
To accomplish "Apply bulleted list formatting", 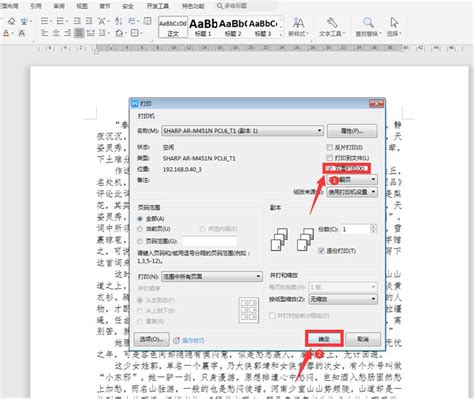I will [44, 21].
